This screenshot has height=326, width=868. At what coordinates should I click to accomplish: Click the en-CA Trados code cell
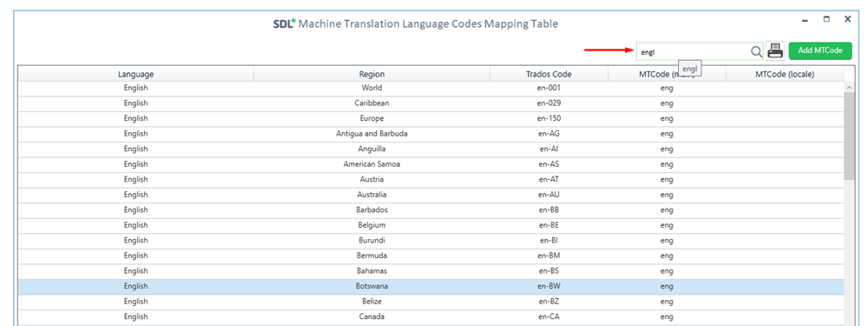[549, 317]
